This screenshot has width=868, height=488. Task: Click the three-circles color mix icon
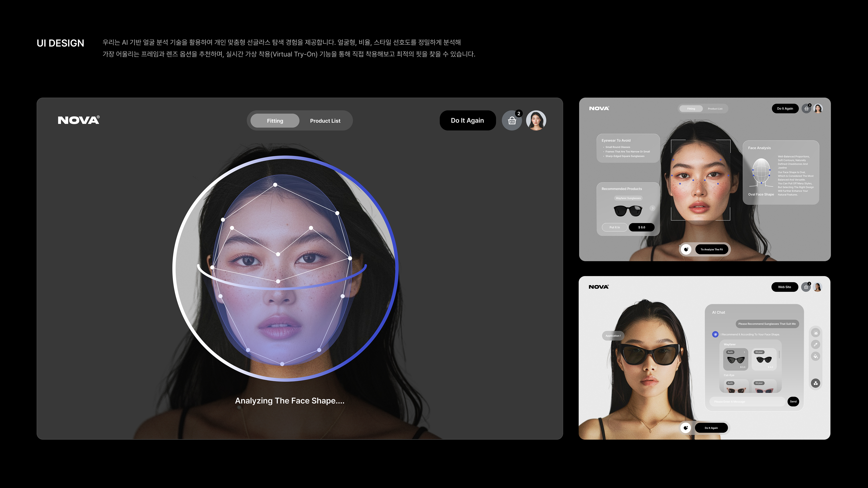pyautogui.click(x=815, y=383)
